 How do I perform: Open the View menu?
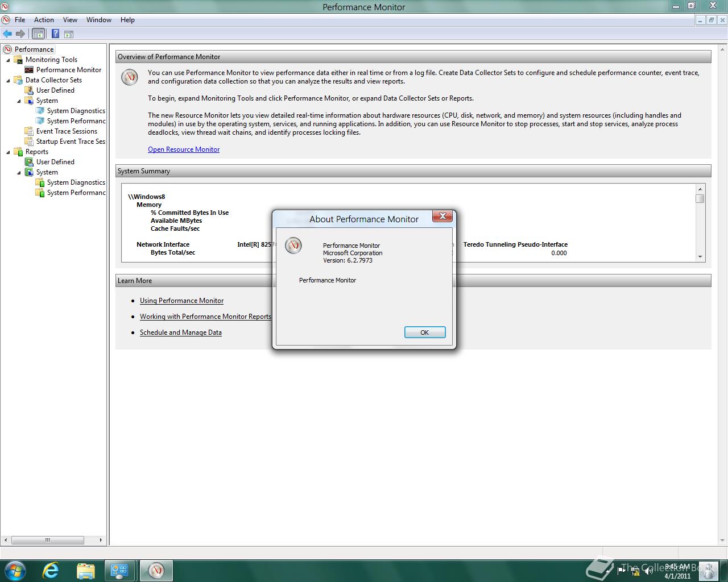point(70,20)
